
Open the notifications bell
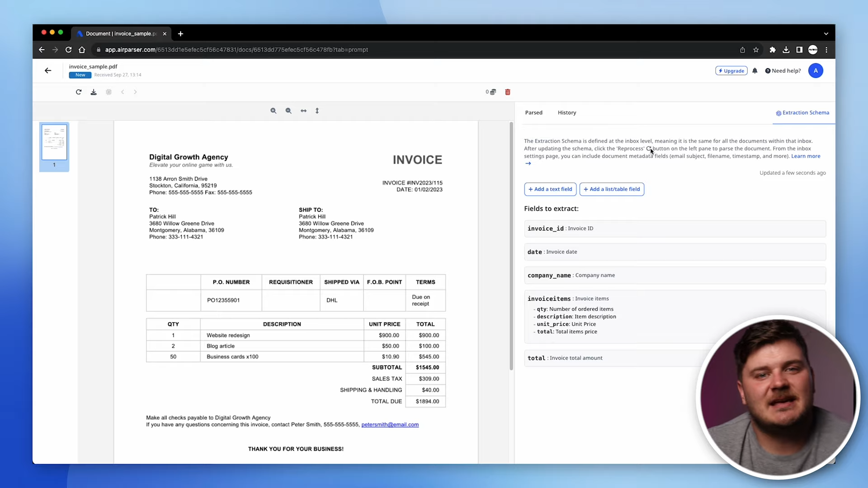click(x=755, y=71)
